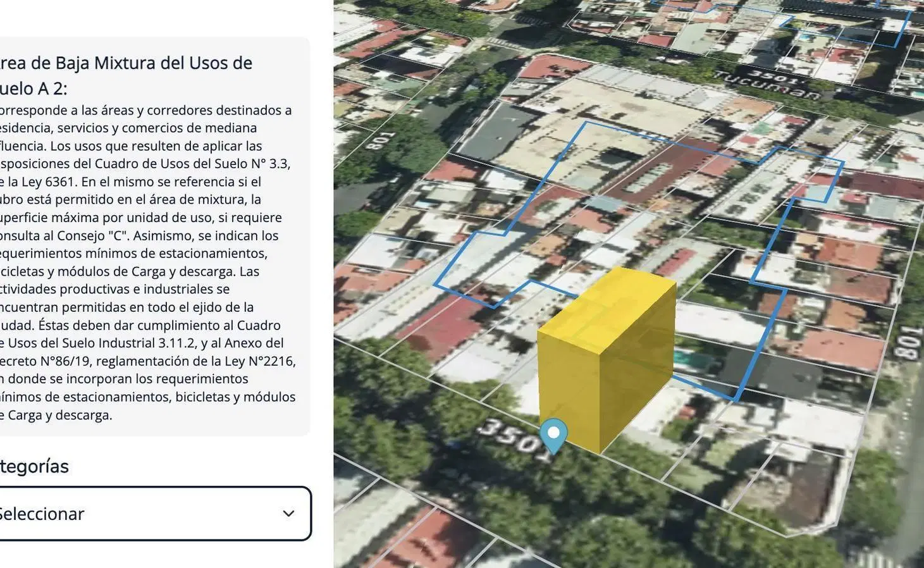Image resolution: width=924 pixels, height=568 pixels.
Task: Click the Ley 6361 reference in description
Action: tap(48, 182)
